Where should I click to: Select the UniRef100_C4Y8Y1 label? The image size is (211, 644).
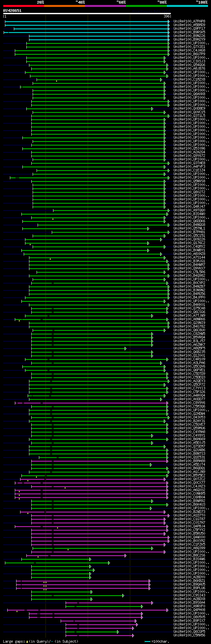coord(189,436)
